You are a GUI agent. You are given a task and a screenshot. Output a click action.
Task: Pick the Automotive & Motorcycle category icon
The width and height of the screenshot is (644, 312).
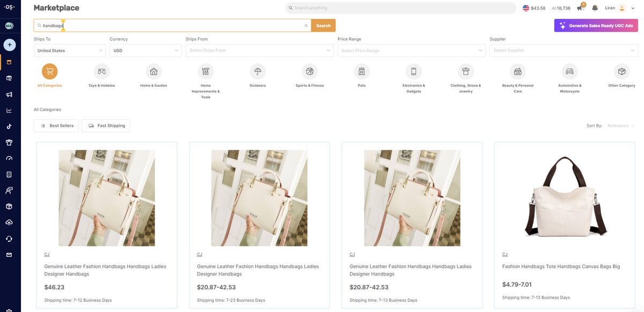pos(569,71)
